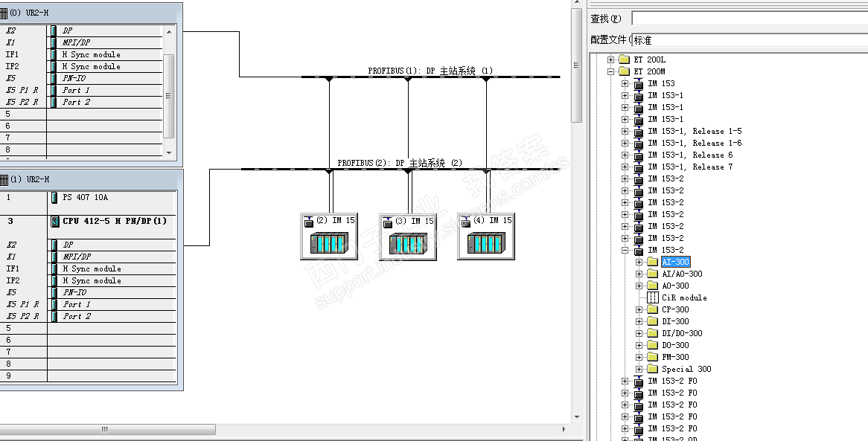Select the ET 200L folder icon
The image size is (868, 441).
(x=625, y=59)
